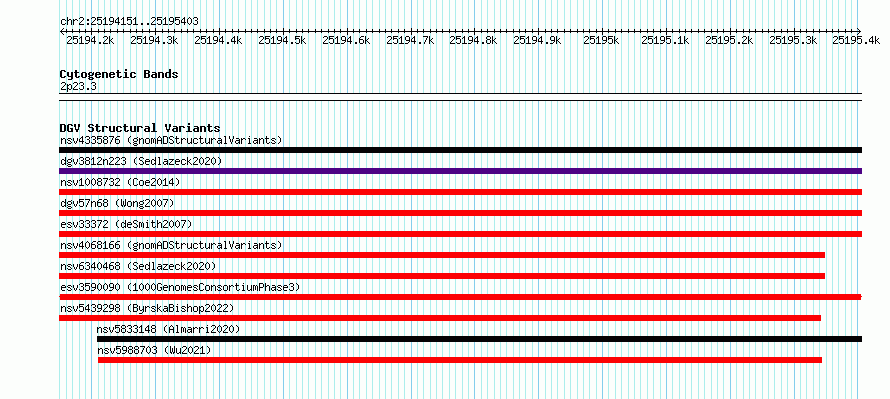Select the red nsv4068166 variant bar
The width and height of the screenshot is (890, 399).
[442, 255]
